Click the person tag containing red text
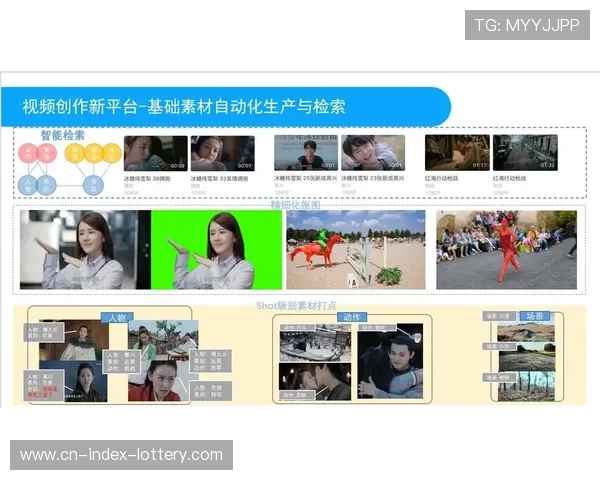The width and height of the screenshot is (600, 480). [43, 385]
